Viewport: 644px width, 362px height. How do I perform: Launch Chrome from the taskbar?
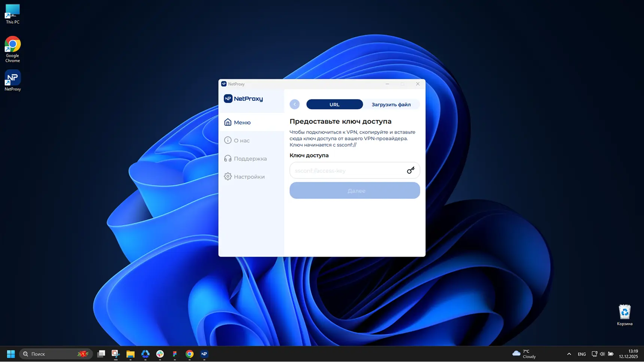189,354
